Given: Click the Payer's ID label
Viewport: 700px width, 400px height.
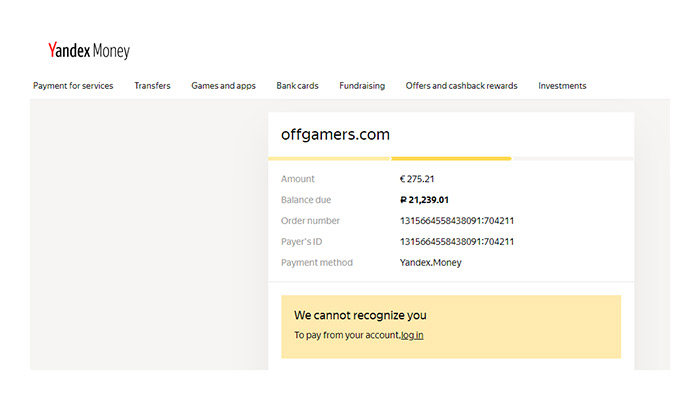Looking at the screenshot, I should tap(301, 242).
